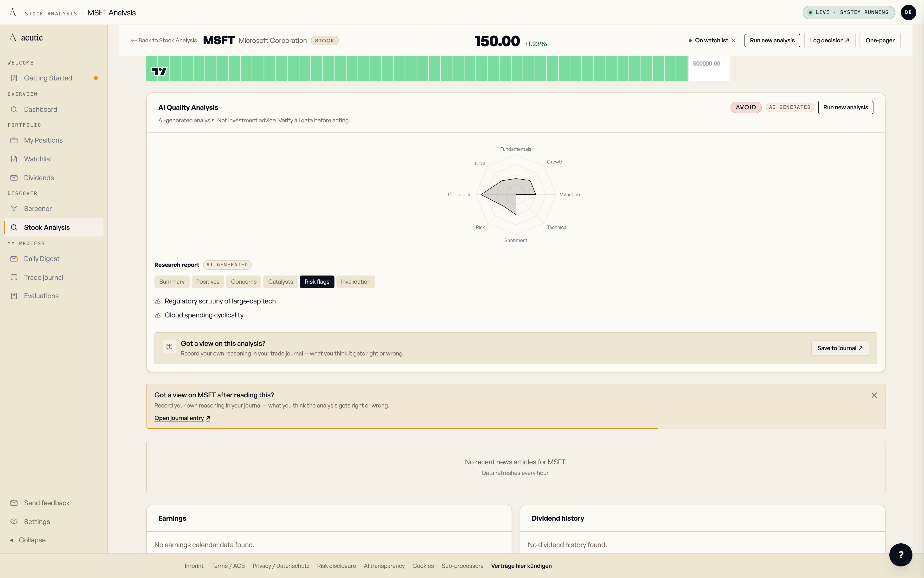Select the Risk flags tab
This screenshot has width=924, height=578.
tap(317, 282)
